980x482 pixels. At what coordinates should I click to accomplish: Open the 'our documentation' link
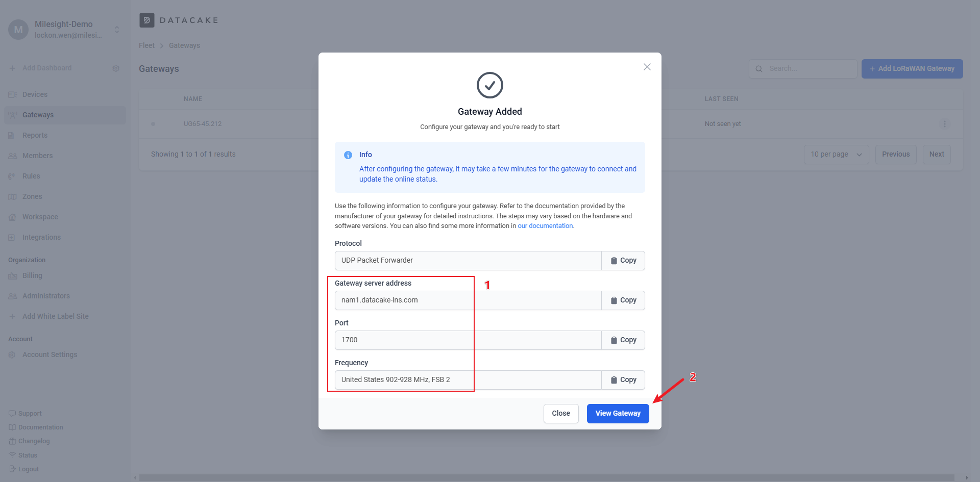point(545,226)
